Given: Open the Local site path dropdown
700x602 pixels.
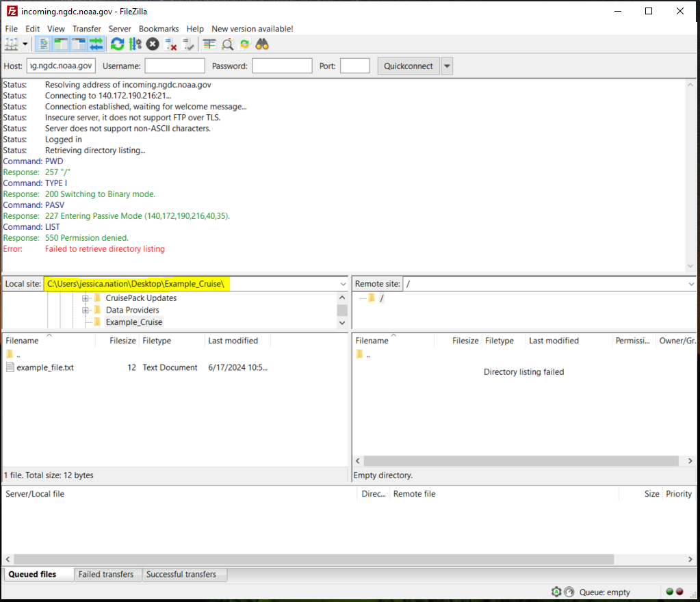Looking at the screenshot, I should pos(343,284).
